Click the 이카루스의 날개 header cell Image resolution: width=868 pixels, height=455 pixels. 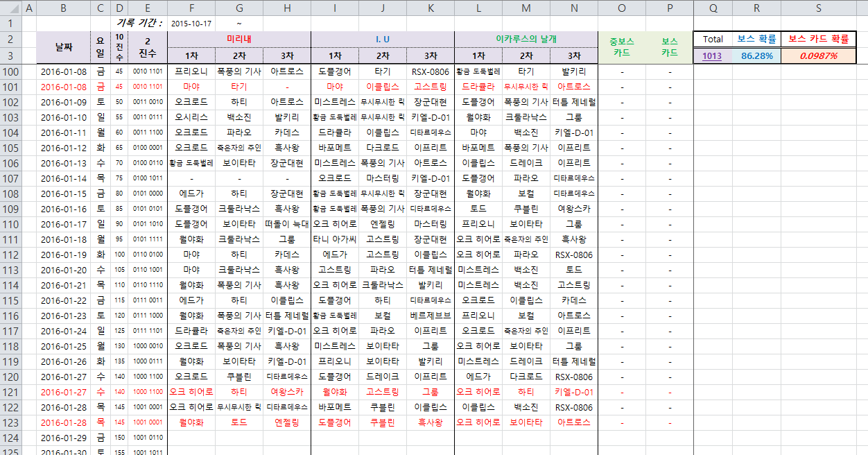pyautogui.click(x=526, y=39)
